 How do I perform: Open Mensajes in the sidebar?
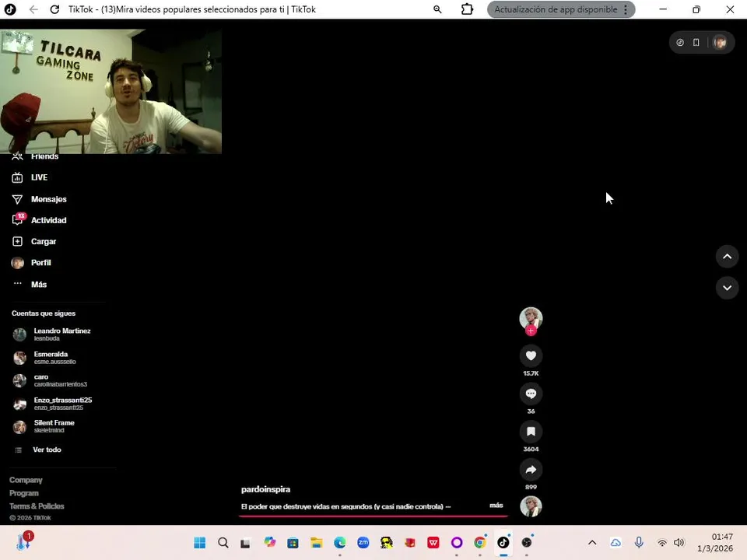(39, 199)
